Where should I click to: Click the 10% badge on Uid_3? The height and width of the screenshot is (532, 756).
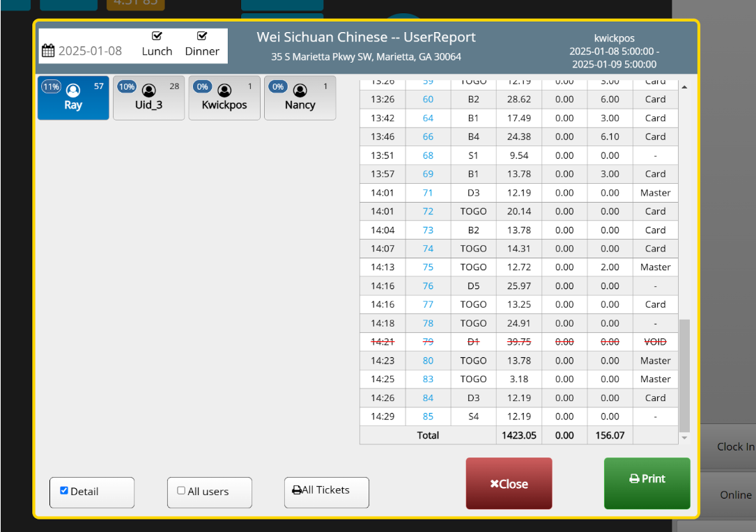coord(127,87)
